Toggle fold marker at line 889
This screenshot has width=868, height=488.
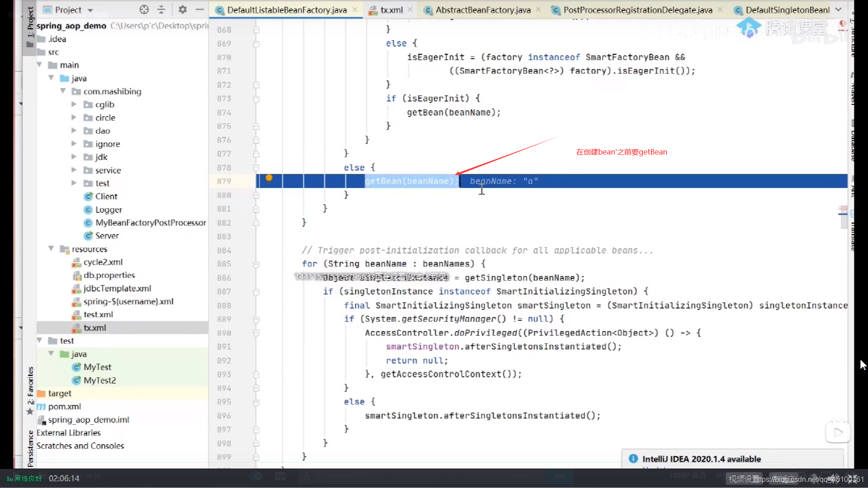point(256,319)
